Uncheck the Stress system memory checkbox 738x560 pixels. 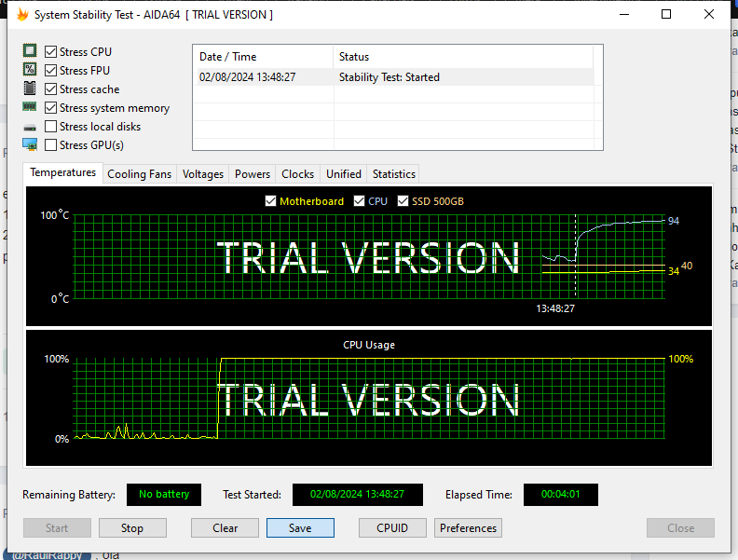(51, 108)
